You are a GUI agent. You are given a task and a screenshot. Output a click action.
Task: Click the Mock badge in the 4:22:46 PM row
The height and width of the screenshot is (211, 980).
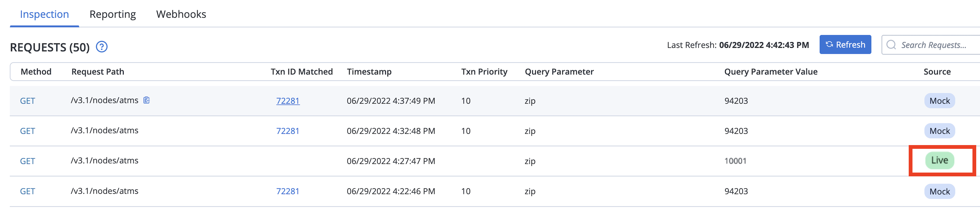(x=940, y=191)
